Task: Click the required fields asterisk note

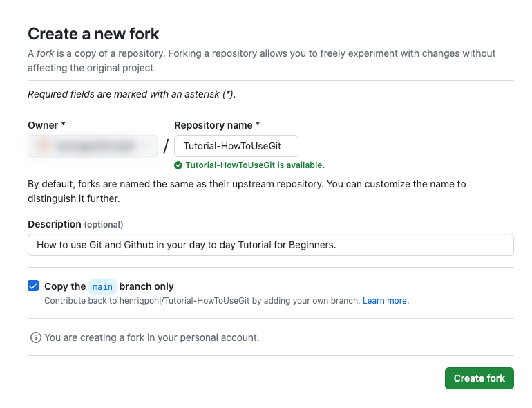Action: point(131,94)
